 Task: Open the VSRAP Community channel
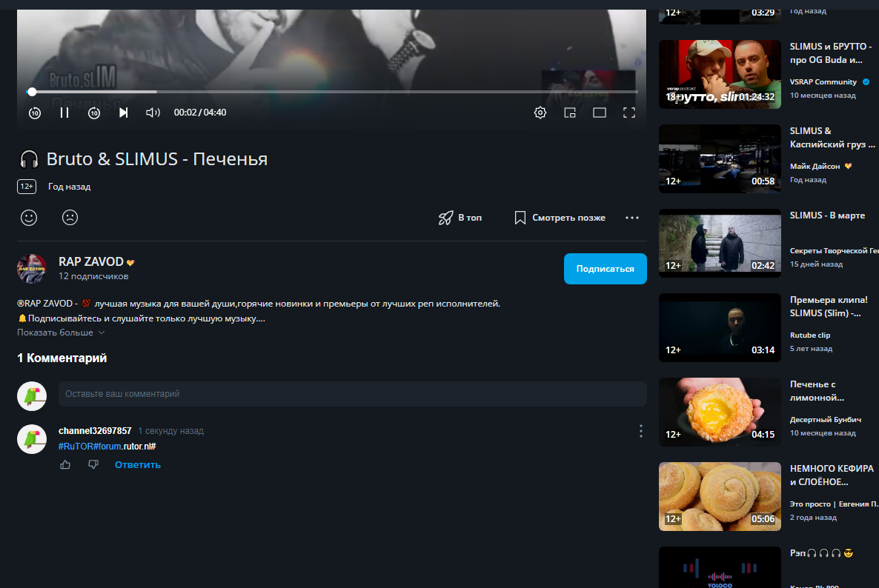coord(823,81)
